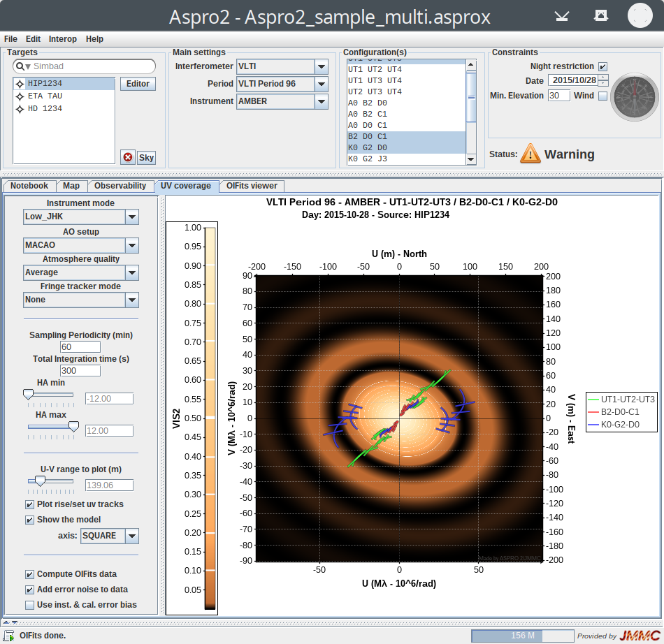Click the JMMC logo
The height and width of the screenshot is (644, 664).
640,636
